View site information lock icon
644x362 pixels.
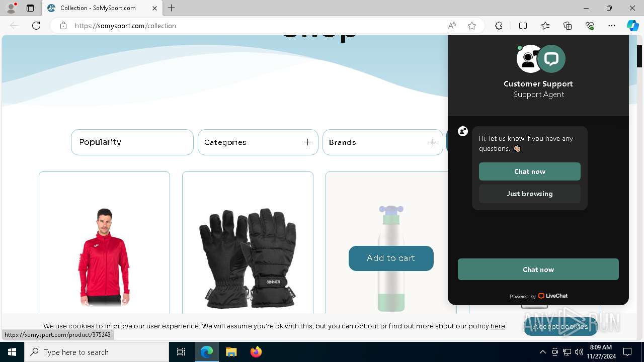(63, 26)
